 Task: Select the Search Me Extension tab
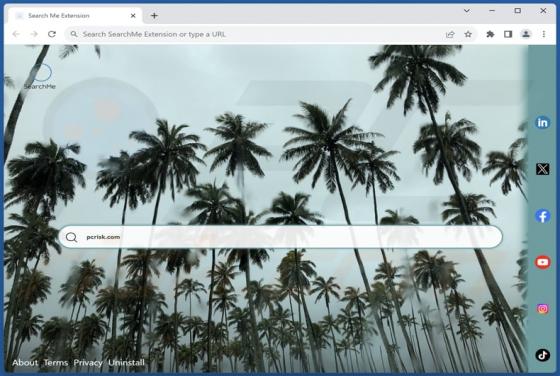[74, 16]
